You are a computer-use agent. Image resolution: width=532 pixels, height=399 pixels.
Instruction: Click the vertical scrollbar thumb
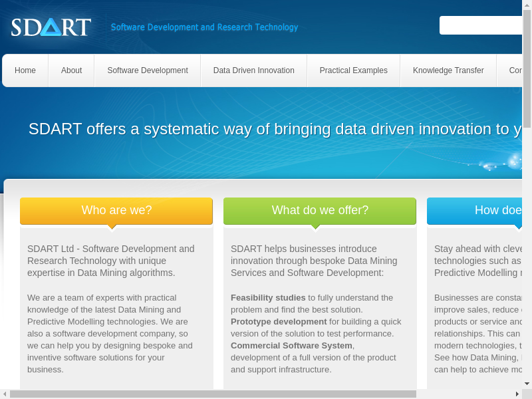(x=527, y=66)
